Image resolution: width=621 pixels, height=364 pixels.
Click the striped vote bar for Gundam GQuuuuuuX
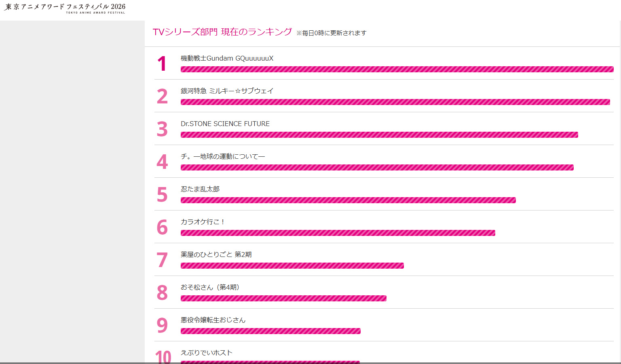point(397,69)
